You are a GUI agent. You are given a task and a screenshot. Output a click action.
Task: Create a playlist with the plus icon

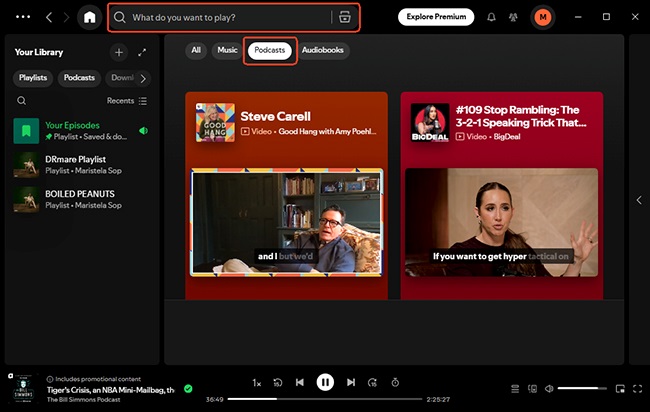coord(119,53)
